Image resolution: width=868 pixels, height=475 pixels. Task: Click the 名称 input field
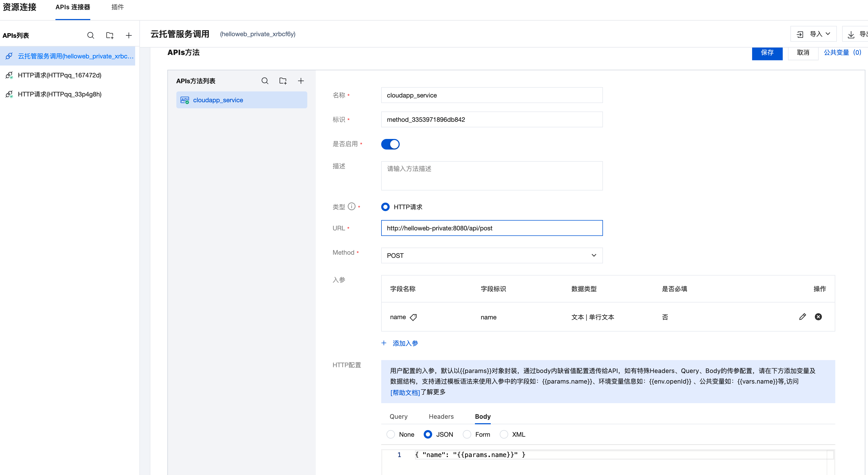pos(492,95)
